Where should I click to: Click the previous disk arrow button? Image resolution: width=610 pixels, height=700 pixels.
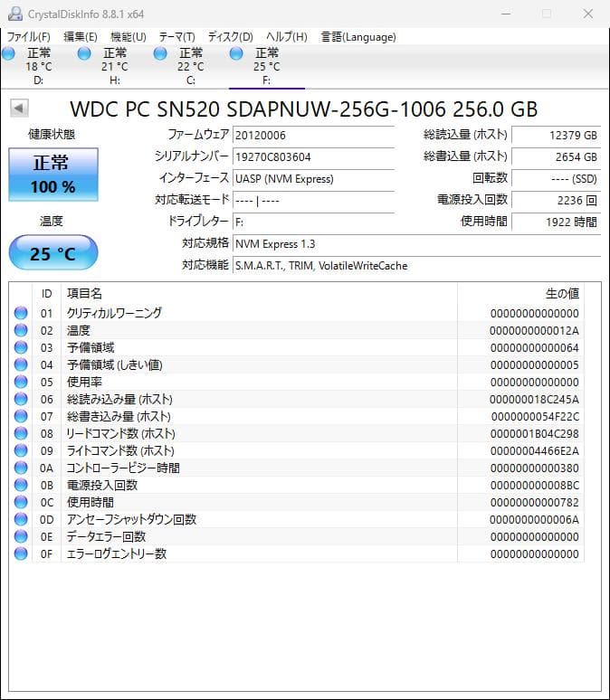point(19,108)
